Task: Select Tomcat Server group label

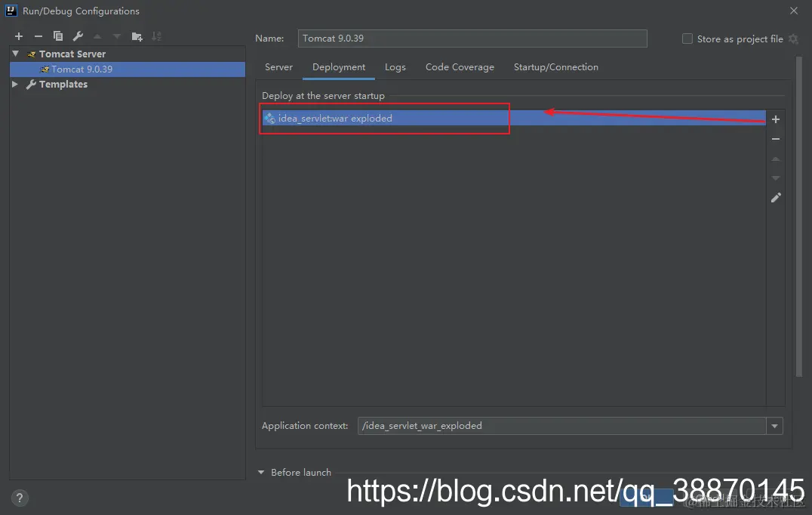Action: pos(72,54)
